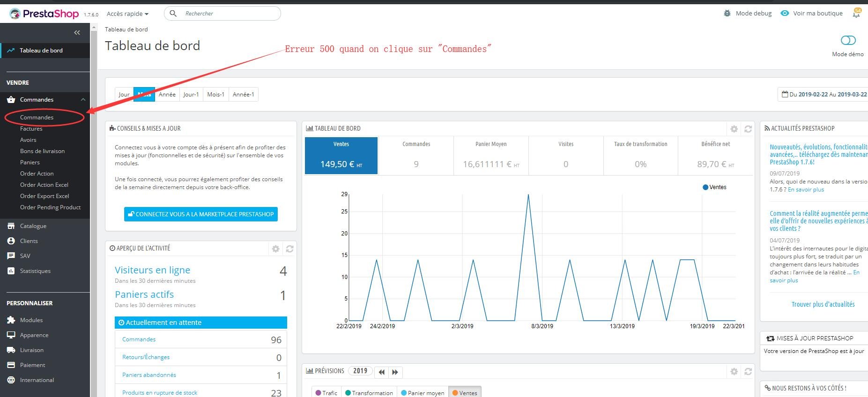Show the Ventes metric tab

[x=341, y=155]
